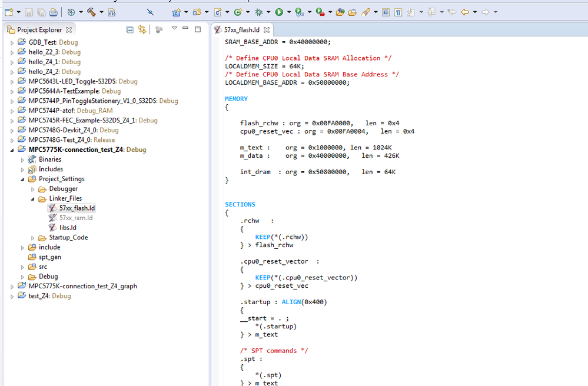The image size is (588, 386).
Task: Open dropdown next to New wizard icon
Action: click(x=18, y=12)
